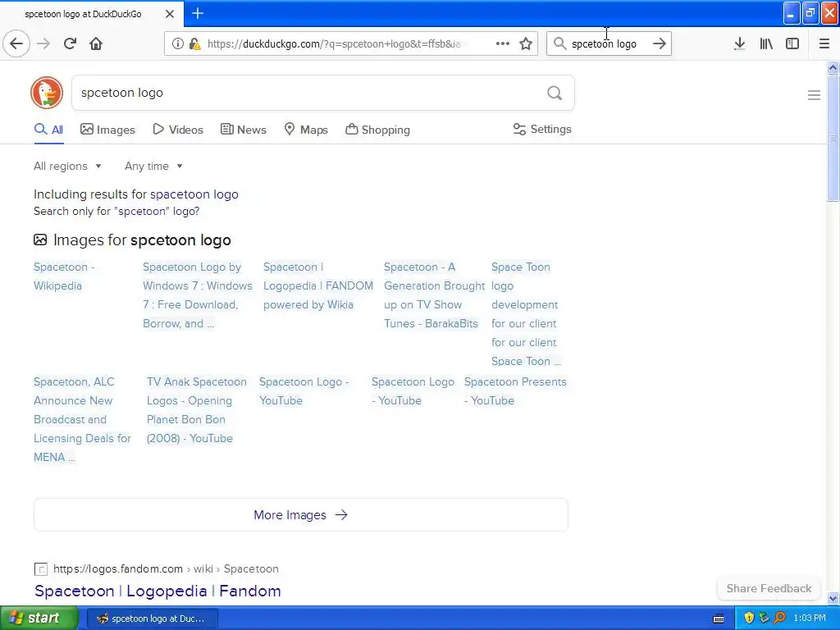Click the DuckDuckGo search magnifier button
This screenshot has width=840, height=630.
(555, 94)
